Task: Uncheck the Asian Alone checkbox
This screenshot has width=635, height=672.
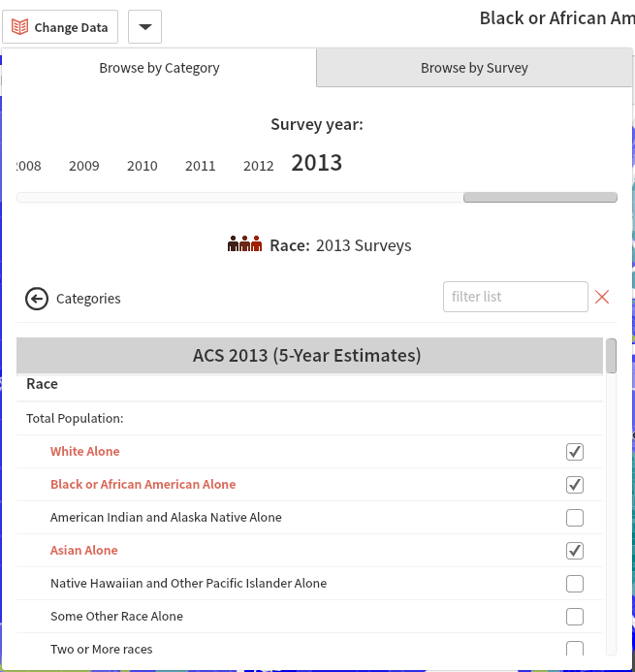Action: pos(575,551)
